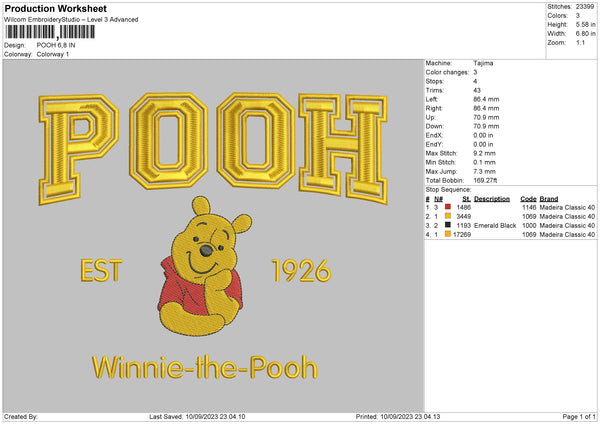Click the machine value 'Tajima'
Image resolution: width=600 pixels, height=424 pixels.
pyautogui.click(x=483, y=63)
